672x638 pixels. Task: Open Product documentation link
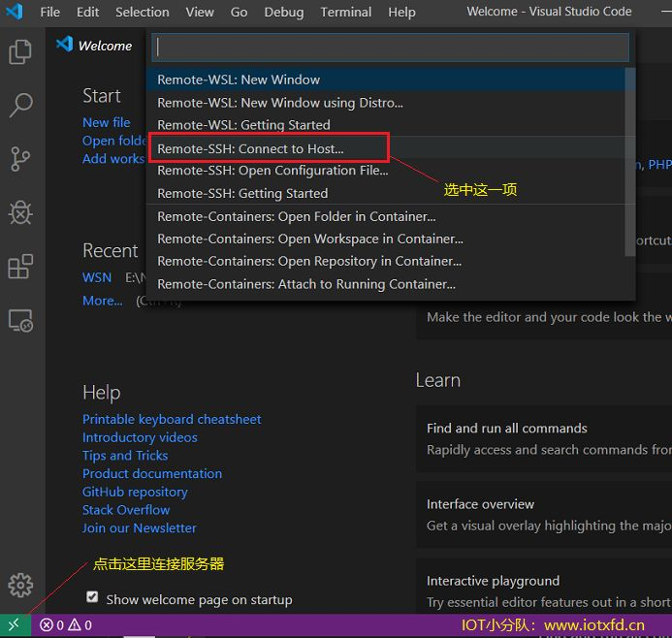point(152,473)
